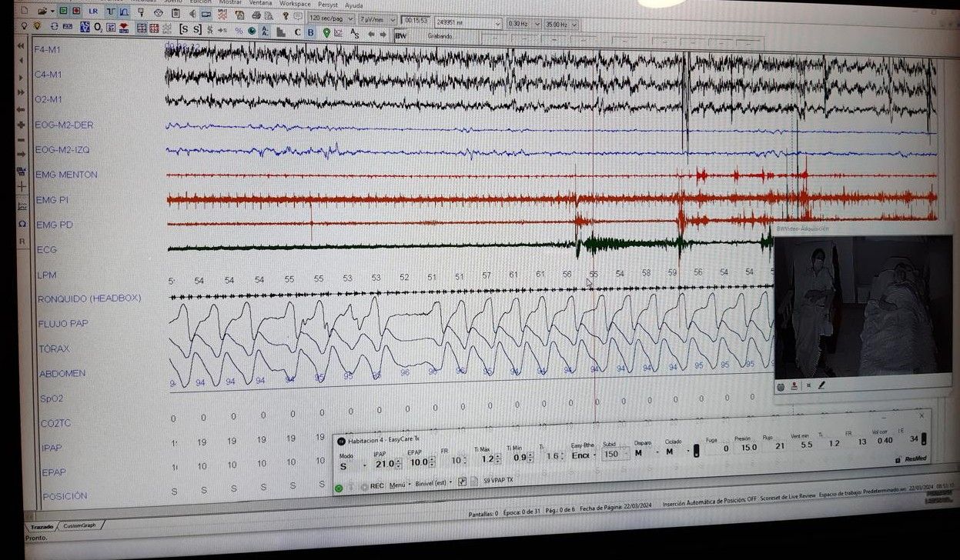Click the omega impedance icon in left sidebar
This screenshot has width=960, height=560.
(22, 224)
